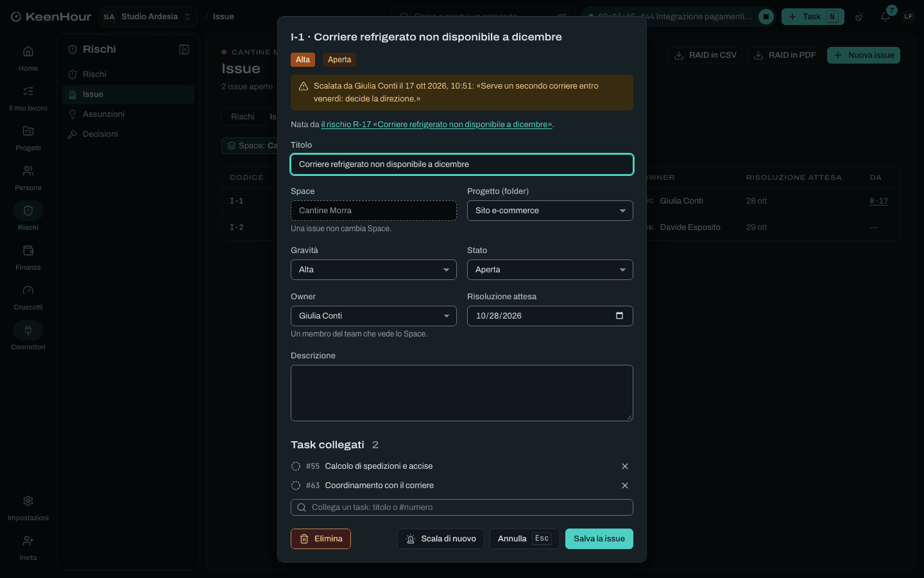Collapse the Rischi side panel
The height and width of the screenshot is (578, 924).
[184, 49]
